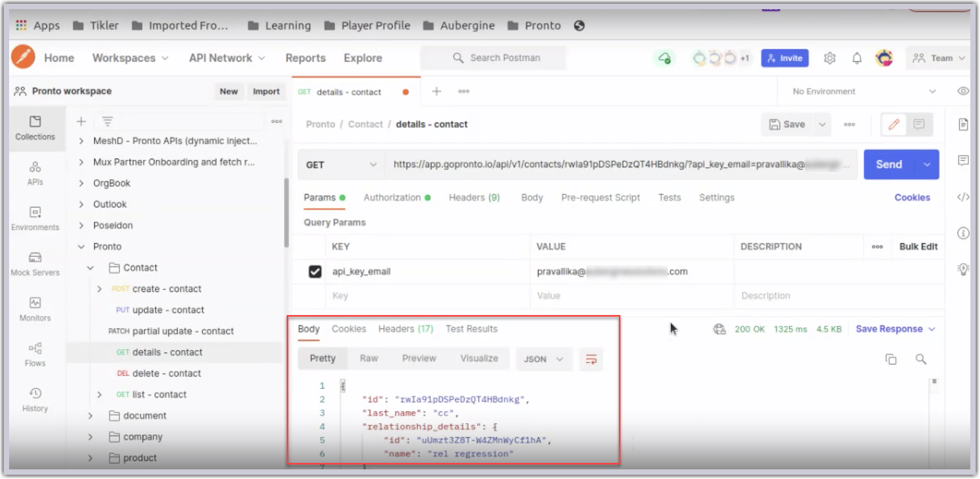The height and width of the screenshot is (479, 980).
Task: Click the Search Postman field
Action: [x=493, y=58]
